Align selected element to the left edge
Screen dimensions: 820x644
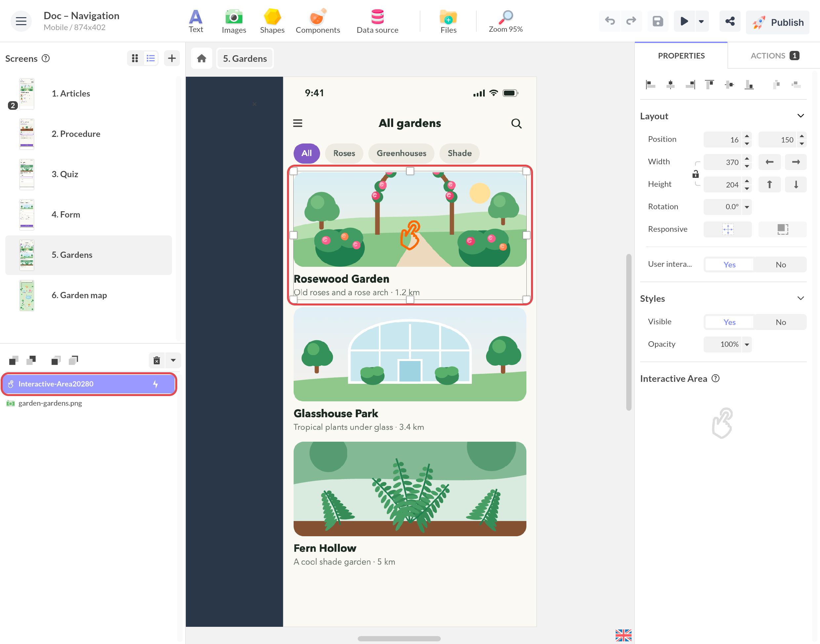(650, 84)
